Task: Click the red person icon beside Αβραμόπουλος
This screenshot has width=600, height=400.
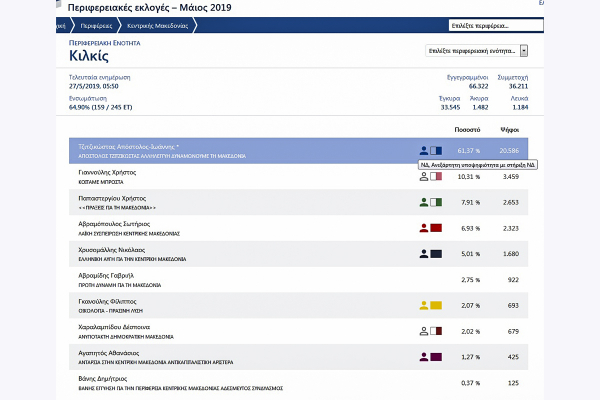Action: point(424,228)
